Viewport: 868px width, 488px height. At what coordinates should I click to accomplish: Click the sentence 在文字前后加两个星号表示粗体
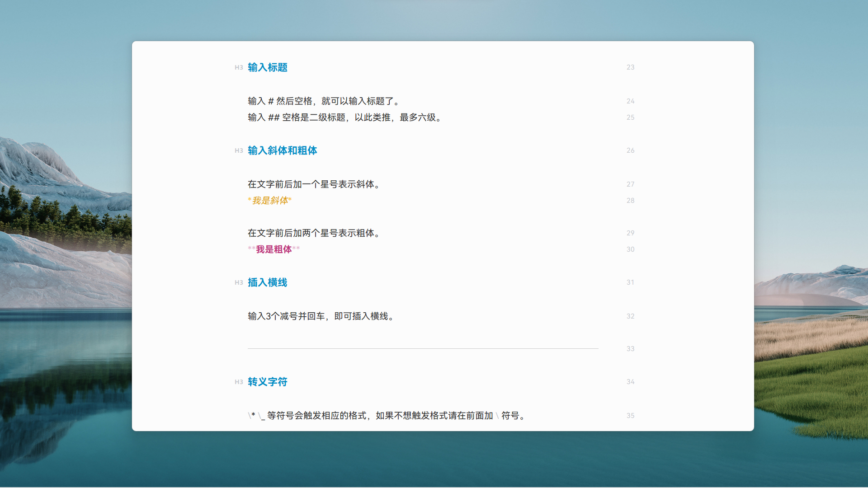pyautogui.click(x=314, y=233)
